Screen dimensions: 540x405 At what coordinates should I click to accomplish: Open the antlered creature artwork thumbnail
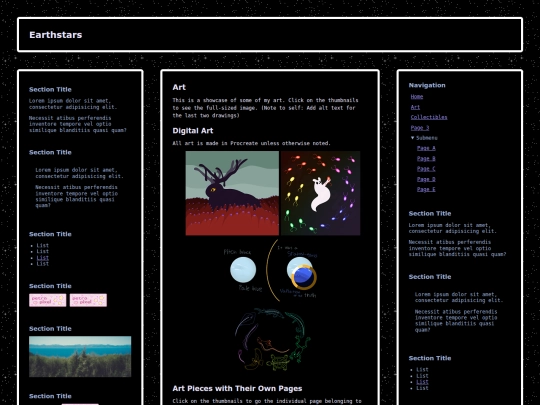(x=232, y=193)
